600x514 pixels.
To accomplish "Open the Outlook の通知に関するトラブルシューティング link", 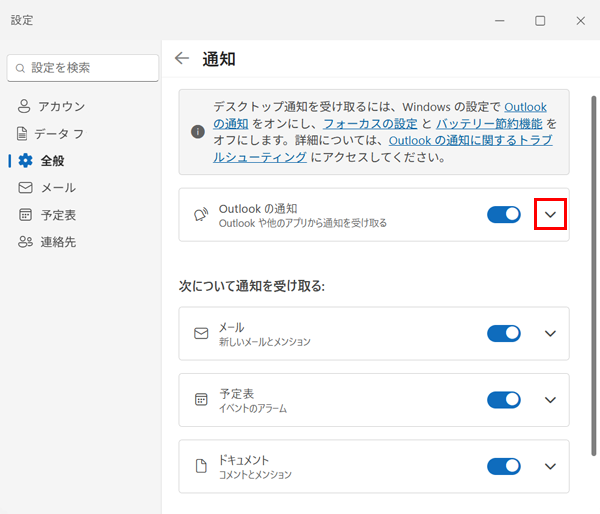I will point(470,140).
